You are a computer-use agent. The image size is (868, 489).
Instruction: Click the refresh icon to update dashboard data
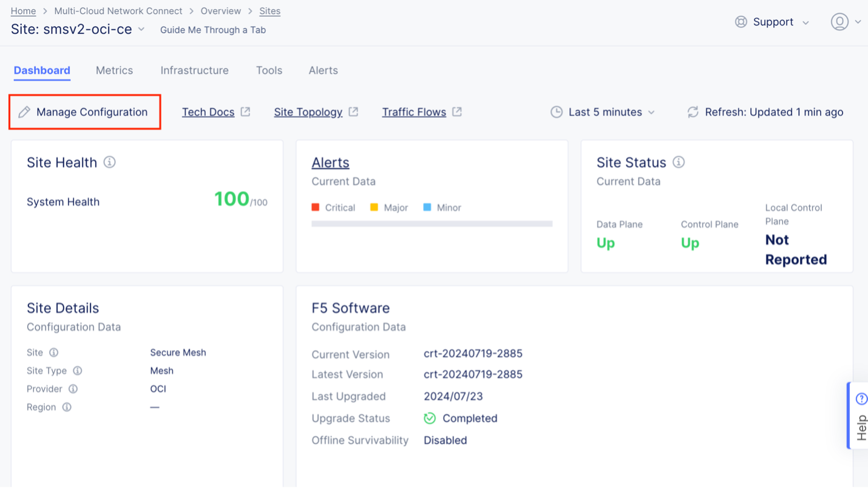(693, 112)
